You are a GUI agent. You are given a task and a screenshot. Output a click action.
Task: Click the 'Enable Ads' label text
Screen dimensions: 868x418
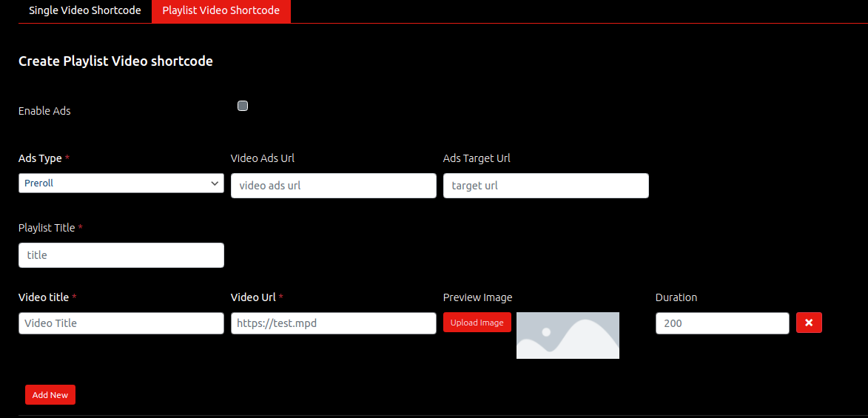(45, 111)
